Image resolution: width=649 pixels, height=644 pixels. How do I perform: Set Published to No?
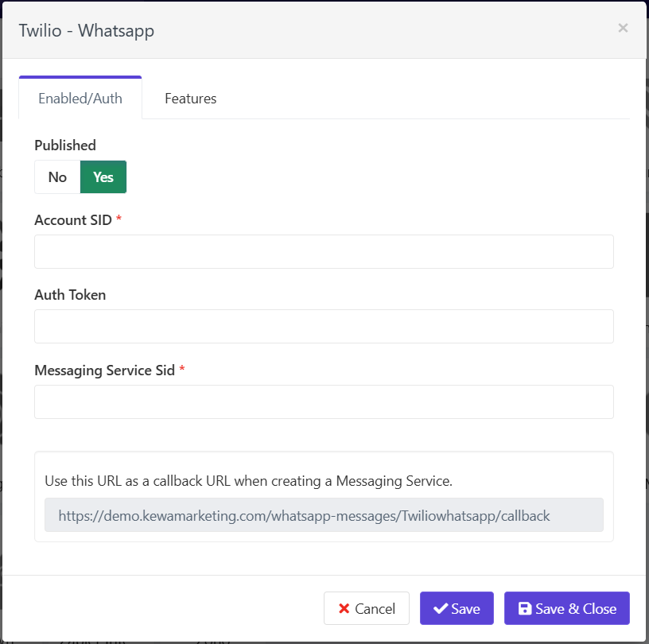57,177
